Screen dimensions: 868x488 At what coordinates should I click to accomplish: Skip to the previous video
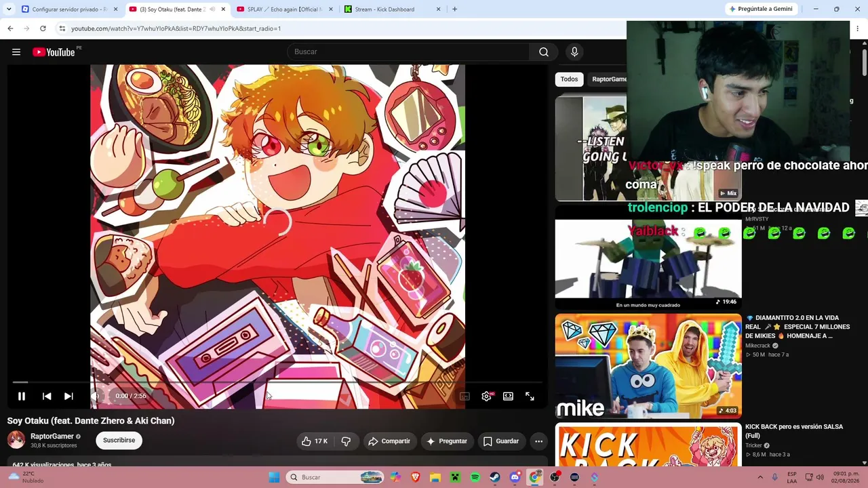point(47,396)
